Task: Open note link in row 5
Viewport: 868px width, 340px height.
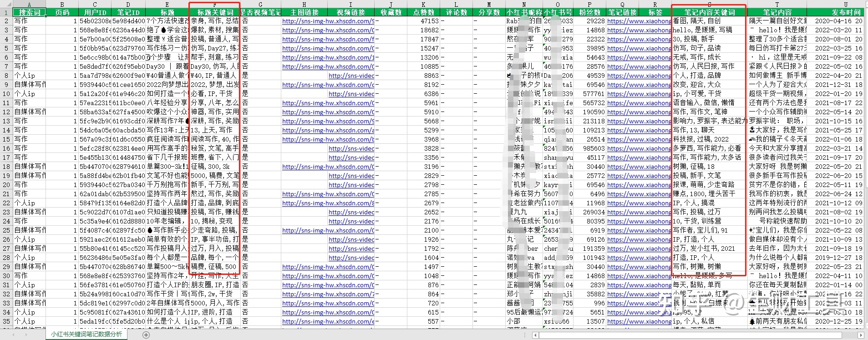Action: coord(639,48)
